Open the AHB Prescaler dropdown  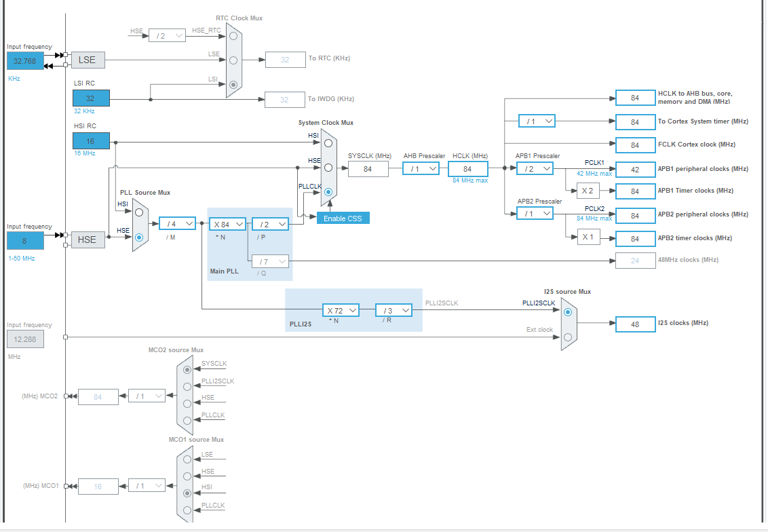[421, 168]
